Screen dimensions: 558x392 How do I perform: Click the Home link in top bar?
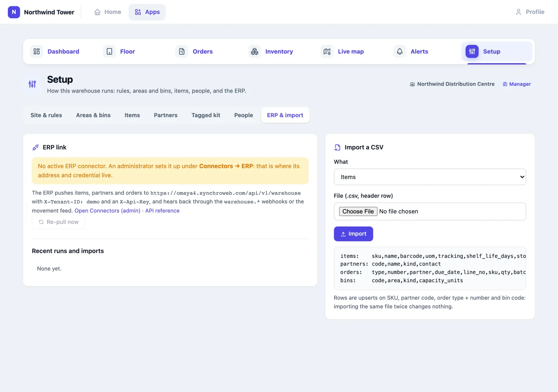point(107,12)
